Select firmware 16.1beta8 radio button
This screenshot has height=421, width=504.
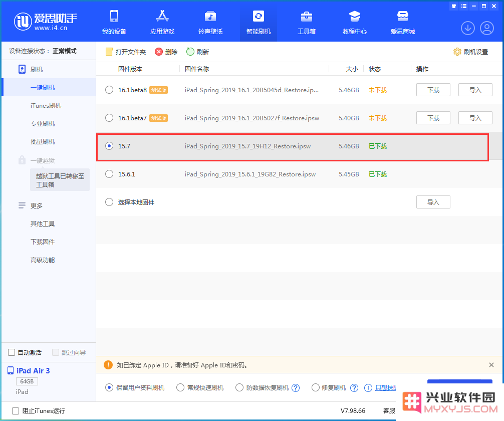pyautogui.click(x=109, y=90)
